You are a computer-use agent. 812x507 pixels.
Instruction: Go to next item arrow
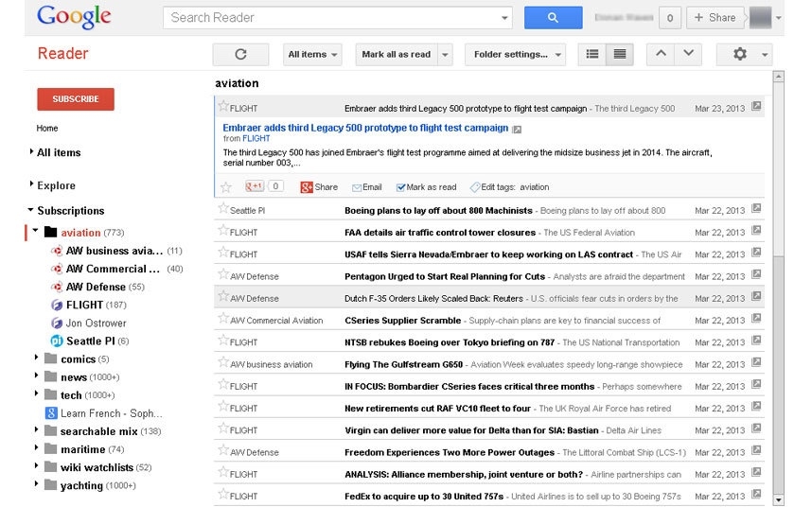[688, 54]
